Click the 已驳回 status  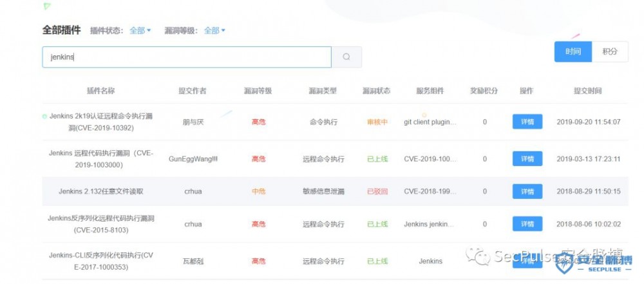[377, 191]
